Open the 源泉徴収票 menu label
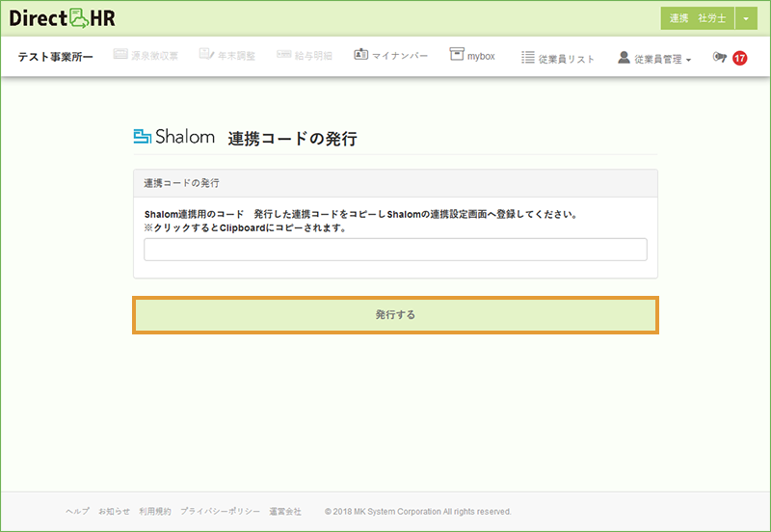The height and width of the screenshot is (532, 771). click(x=154, y=56)
